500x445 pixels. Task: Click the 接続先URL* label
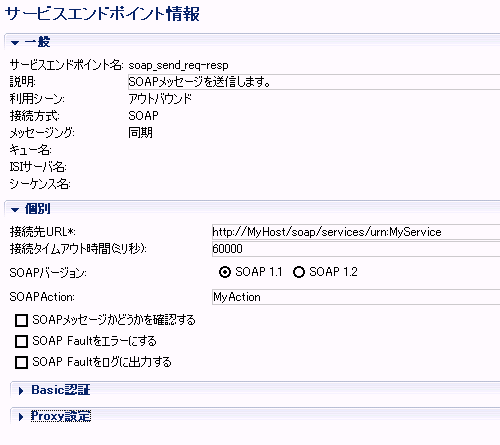click(43, 232)
